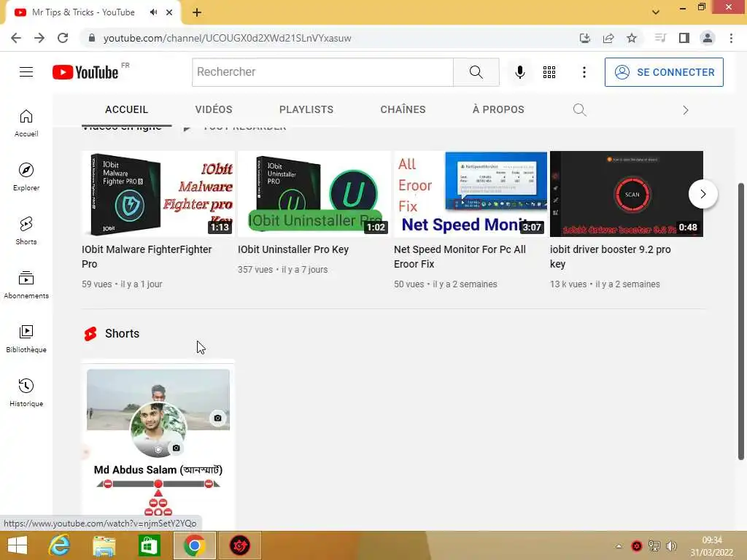
Task: Mute tab via speaker icon
Action: click(x=153, y=12)
